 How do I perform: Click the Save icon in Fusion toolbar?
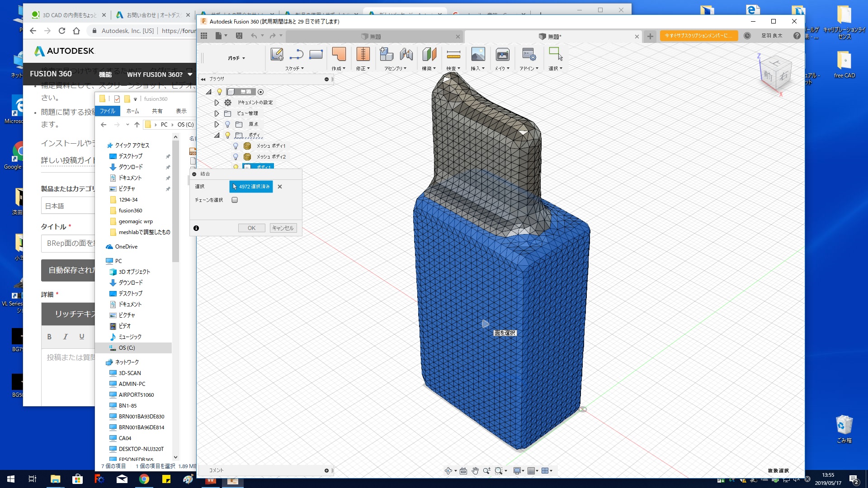click(239, 36)
